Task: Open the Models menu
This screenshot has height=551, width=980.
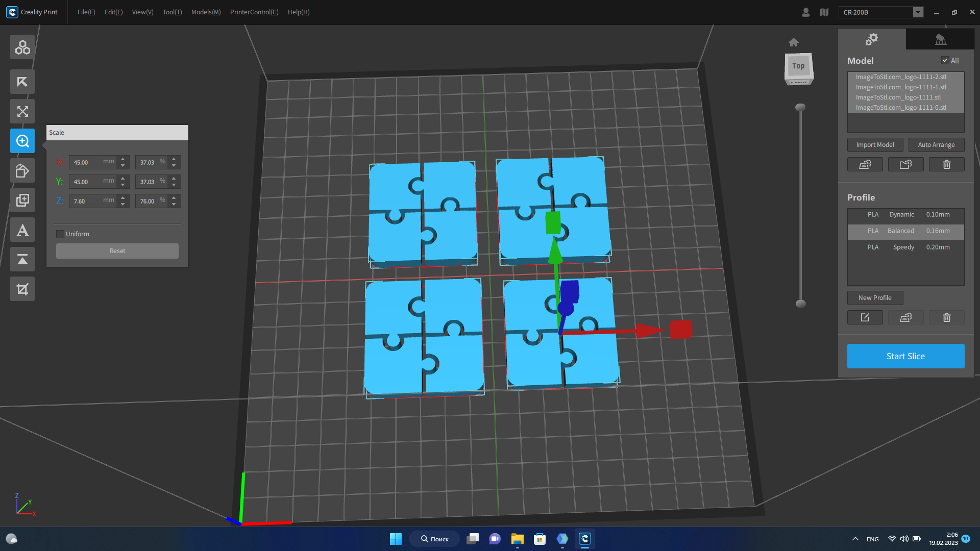Action: [205, 12]
